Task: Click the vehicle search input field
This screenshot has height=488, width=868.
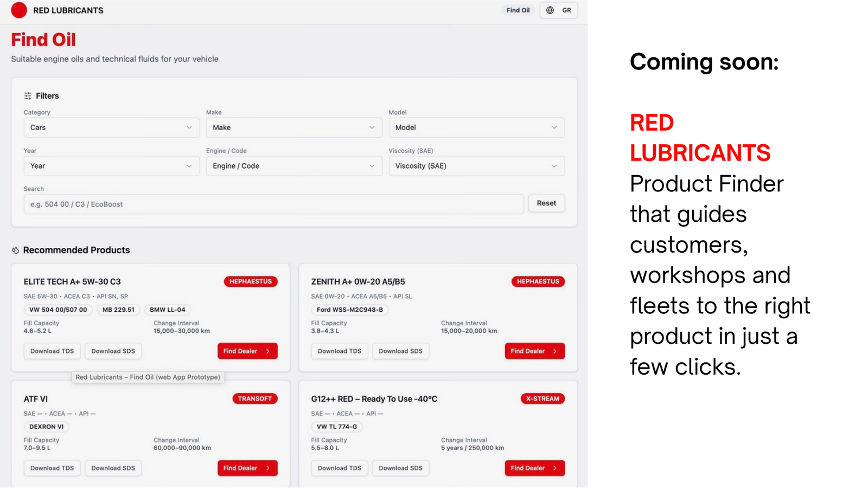Action: (273, 204)
